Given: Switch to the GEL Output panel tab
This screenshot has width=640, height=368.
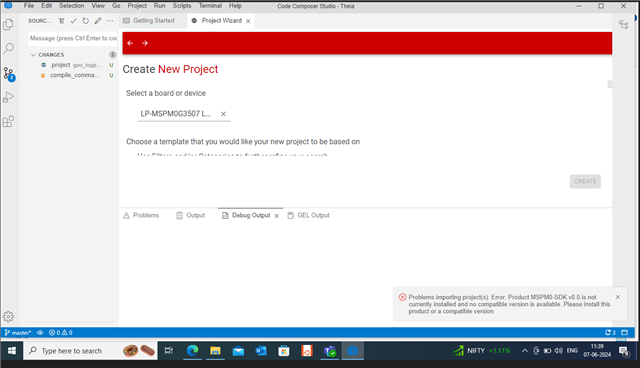Looking at the screenshot, I should [x=309, y=215].
